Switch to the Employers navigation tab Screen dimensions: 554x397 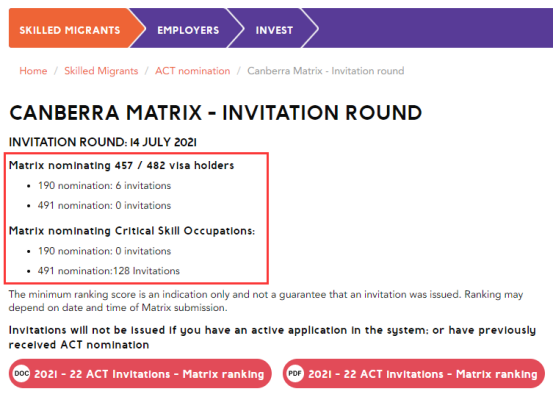(x=188, y=30)
